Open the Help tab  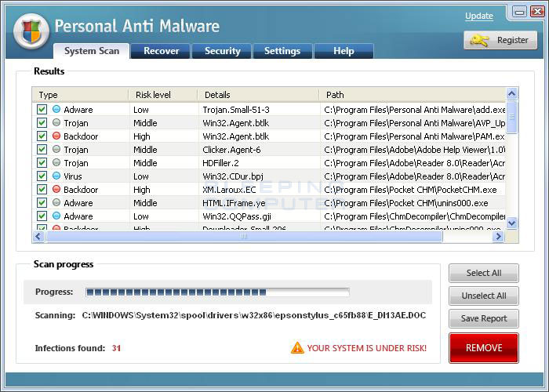tap(344, 51)
